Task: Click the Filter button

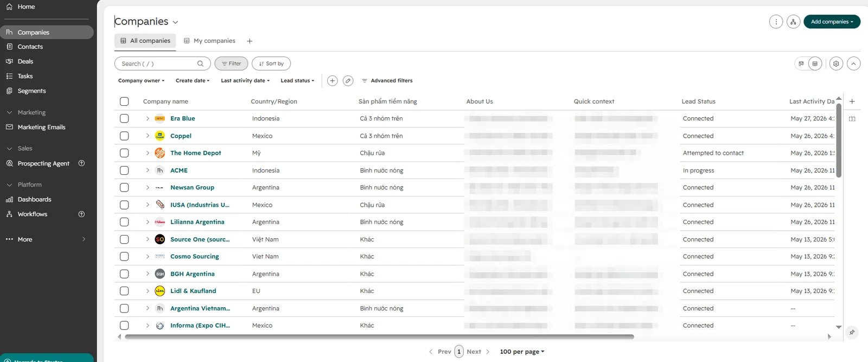Action: 231,63
